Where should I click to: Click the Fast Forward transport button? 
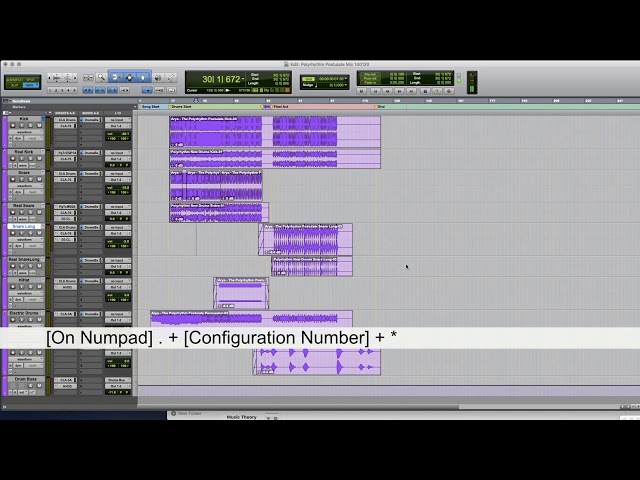400,91
